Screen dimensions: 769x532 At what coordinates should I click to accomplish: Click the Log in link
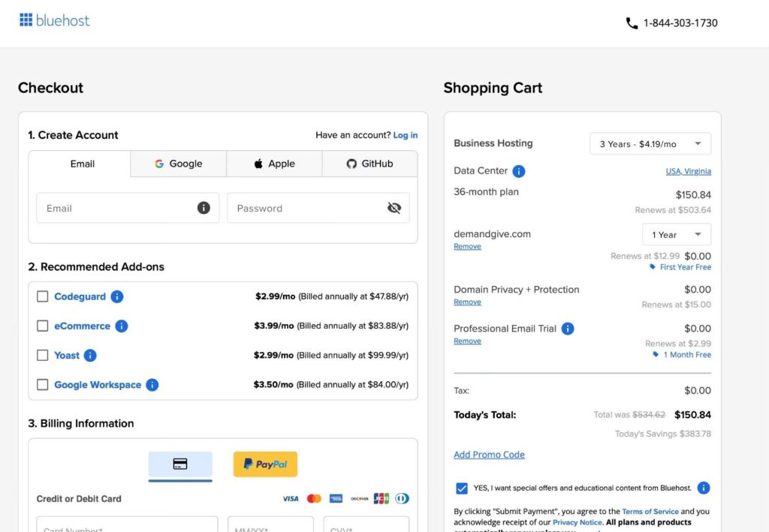pyautogui.click(x=405, y=135)
